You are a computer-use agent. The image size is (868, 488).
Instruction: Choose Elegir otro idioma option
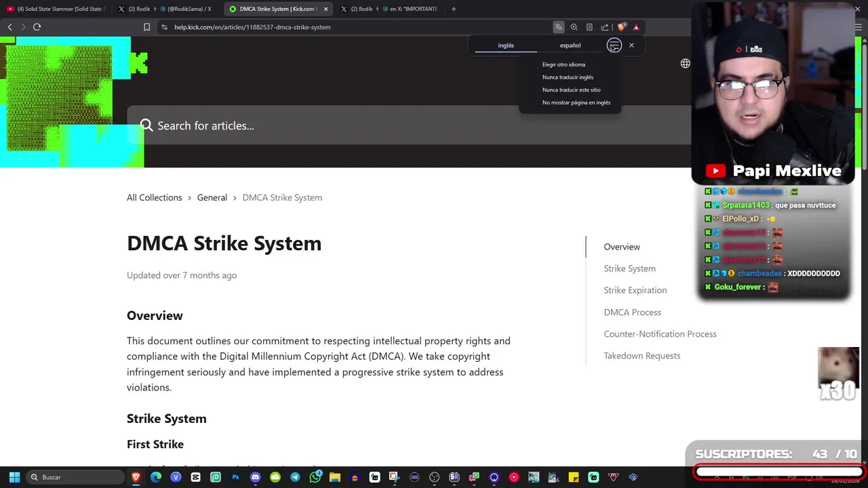[564, 64]
